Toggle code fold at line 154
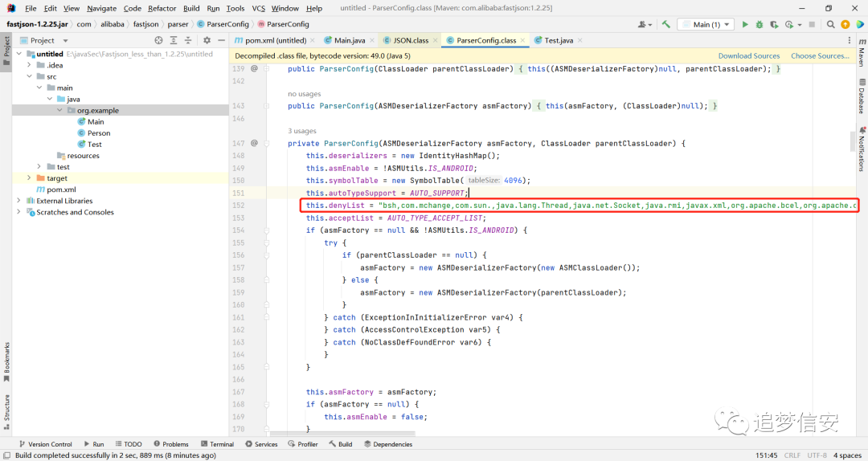Screen dimensions: 868x461 click(x=267, y=230)
